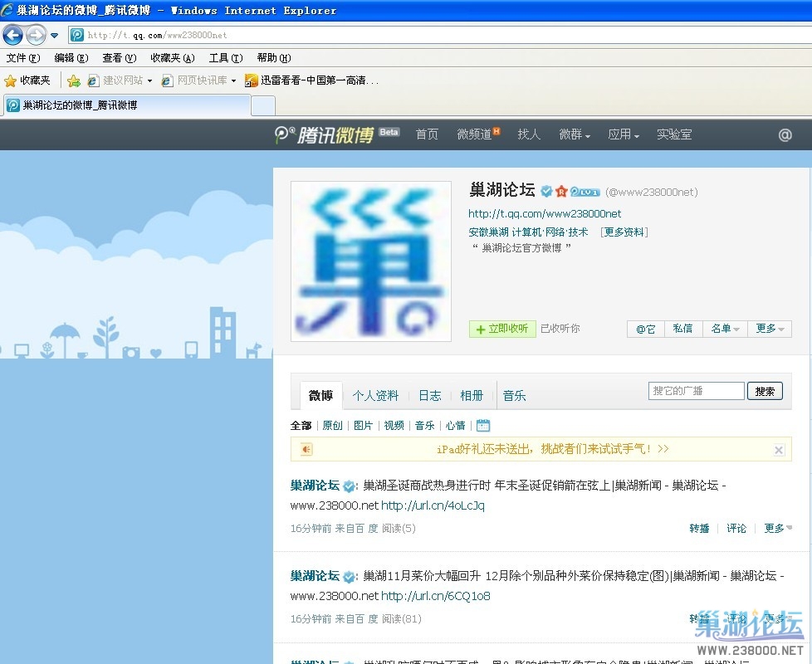This screenshot has height=664, width=812.
Task: Click the 私信 button
Action: [x=682, y=329]
